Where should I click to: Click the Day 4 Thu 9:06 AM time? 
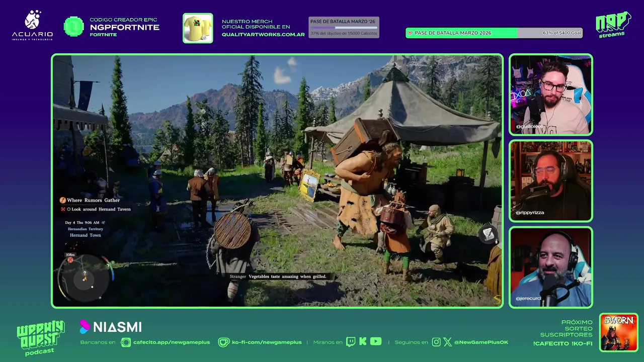pyautogui.click(x=82, y=222)
